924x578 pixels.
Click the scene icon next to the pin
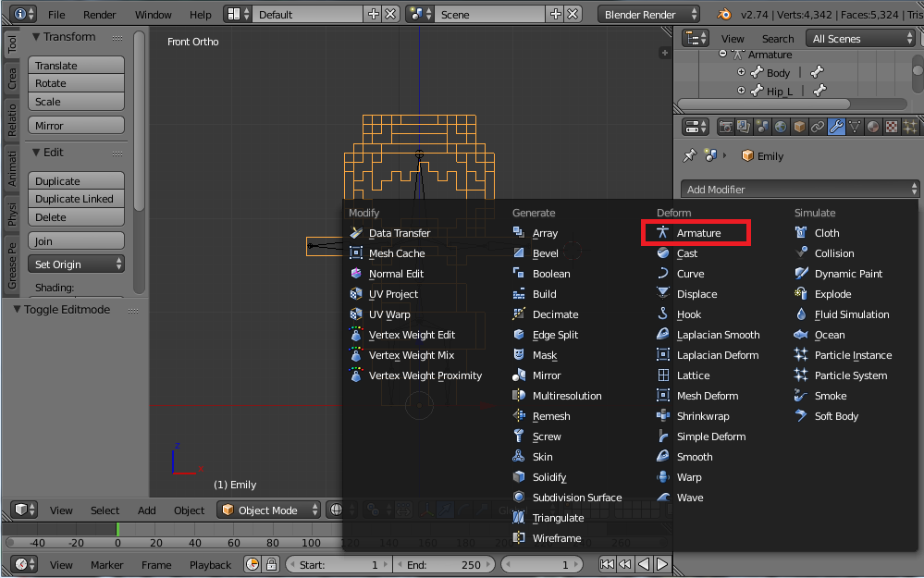(x=711, y=155)
